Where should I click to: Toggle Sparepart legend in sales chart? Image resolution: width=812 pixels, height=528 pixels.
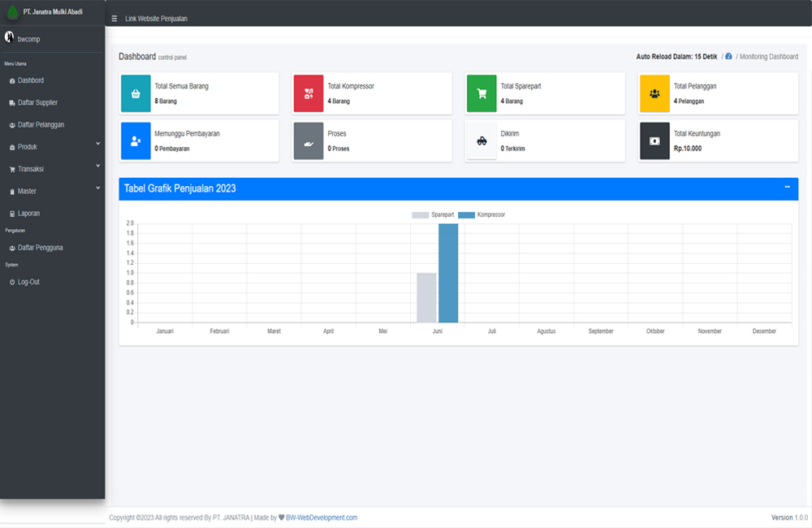tap(433, 214)
